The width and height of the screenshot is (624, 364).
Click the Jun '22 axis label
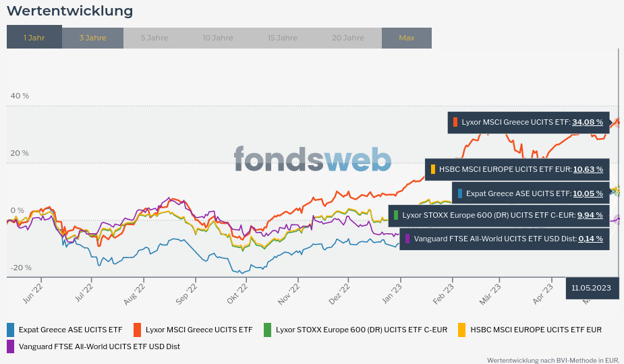(32, 294)
